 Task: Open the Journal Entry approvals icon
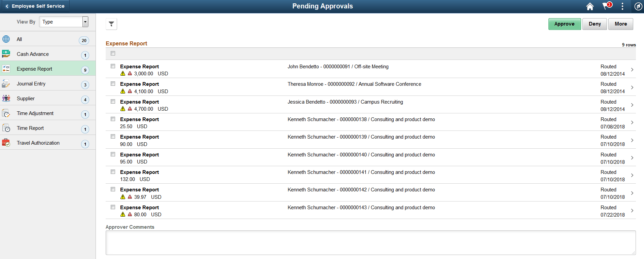(x=6, y=83)
